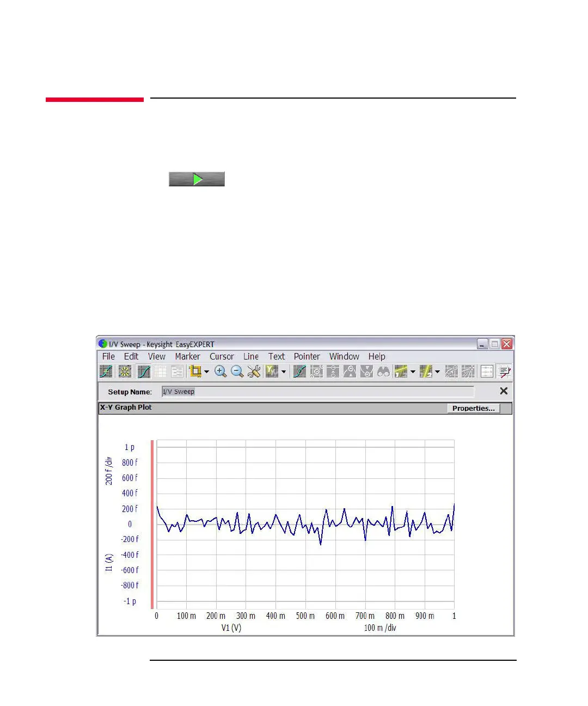
Task: Click the grayed line fitting icon
Action: 451,372
